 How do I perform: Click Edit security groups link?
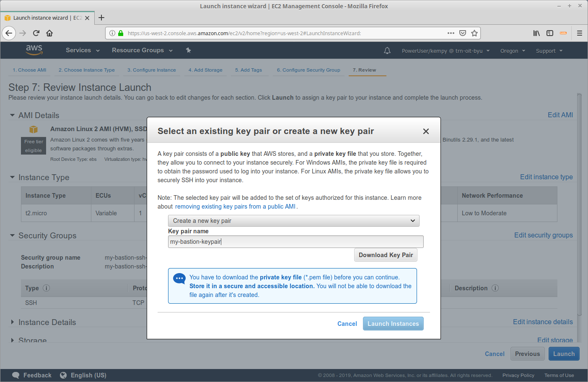544,235
